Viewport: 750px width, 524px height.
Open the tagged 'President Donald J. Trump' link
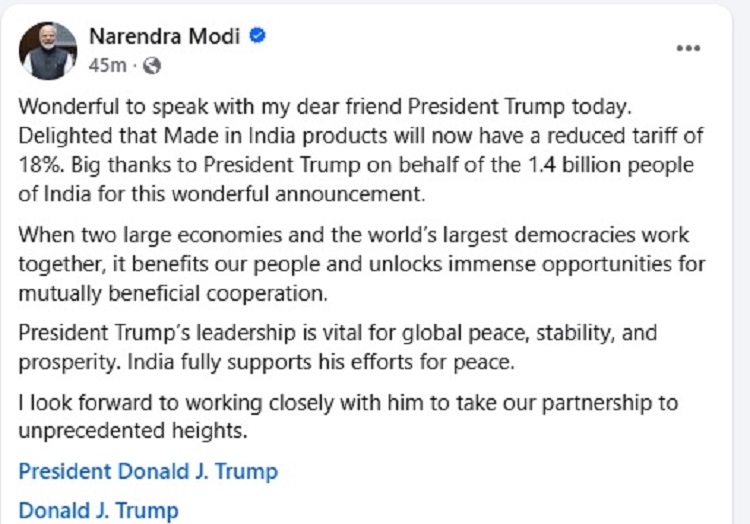click(x=148, y=471)
